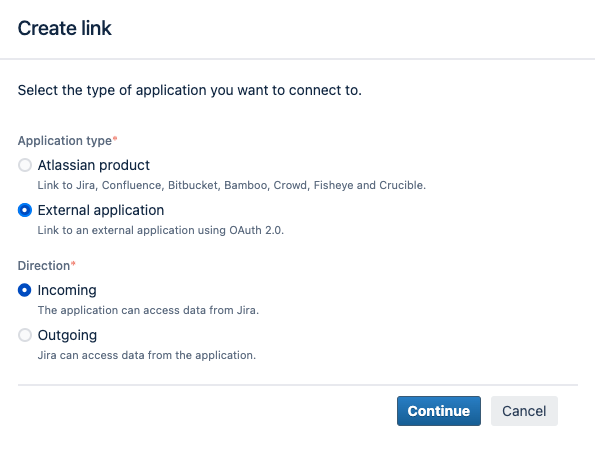Click the 'External application' option label text
Image resolution: width=595 pixels, height=453 pixels.
point(101,210)
